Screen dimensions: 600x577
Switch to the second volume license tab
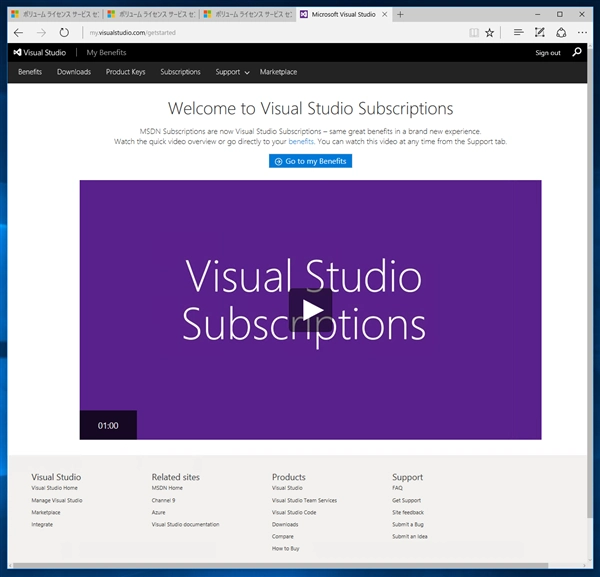152,15
